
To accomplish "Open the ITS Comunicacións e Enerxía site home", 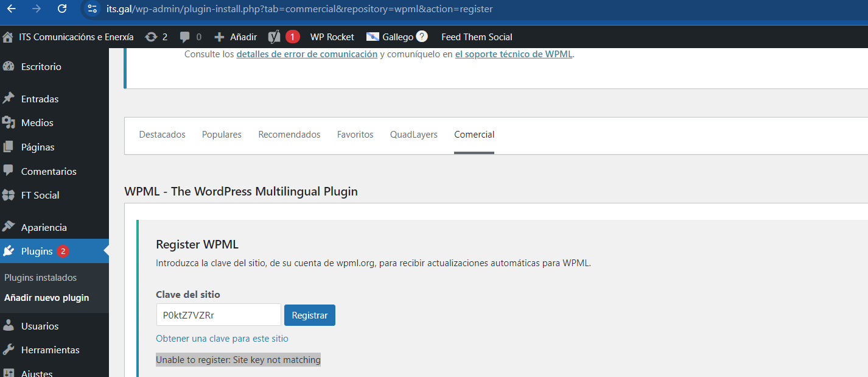I will click(68, 37).
